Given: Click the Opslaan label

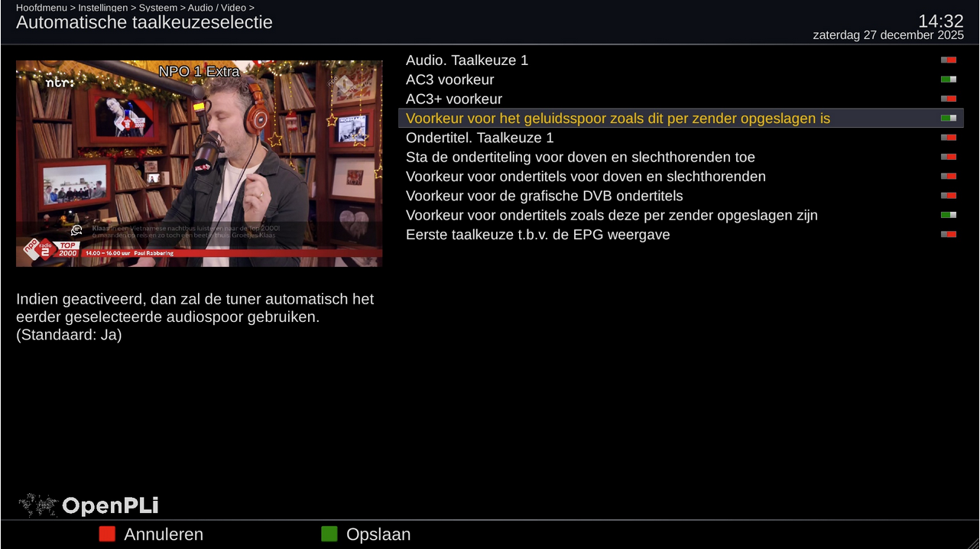Looking at the screenshot, I should [x=378, y=534].
